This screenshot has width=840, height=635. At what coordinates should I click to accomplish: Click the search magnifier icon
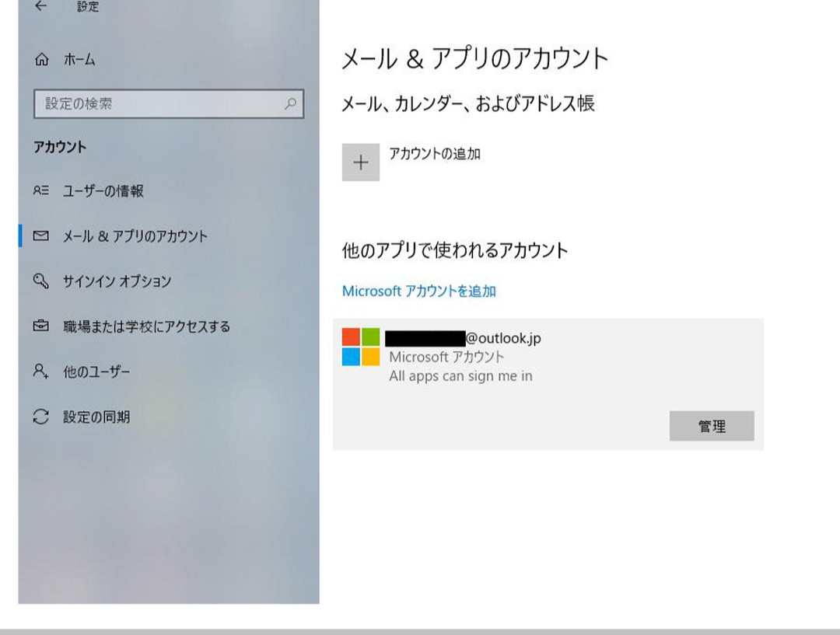click(290, 103)
